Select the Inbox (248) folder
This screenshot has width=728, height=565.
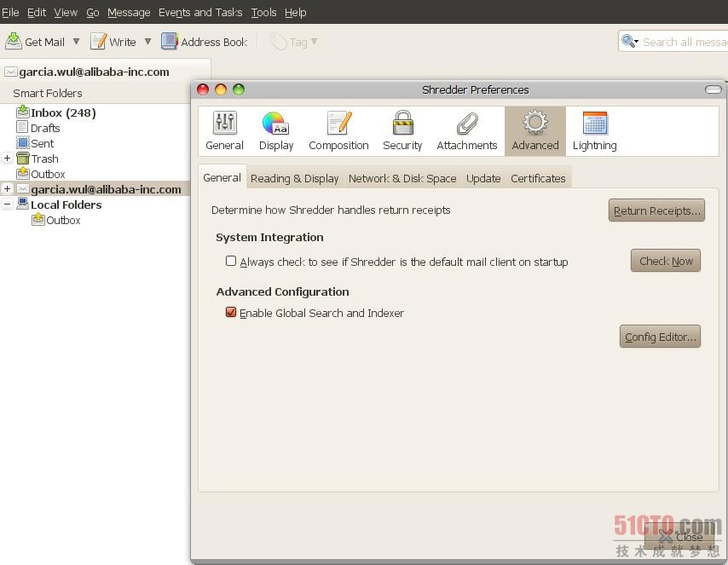point(56,112)
